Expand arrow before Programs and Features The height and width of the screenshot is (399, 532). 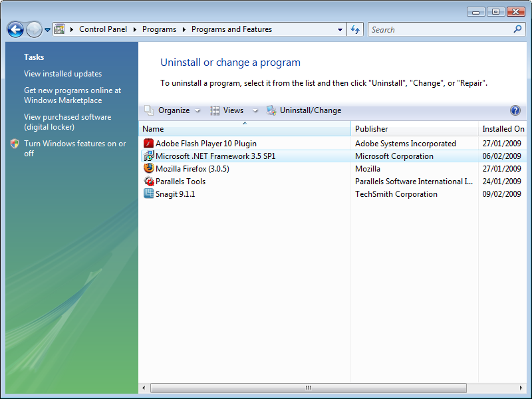point(184,29)
